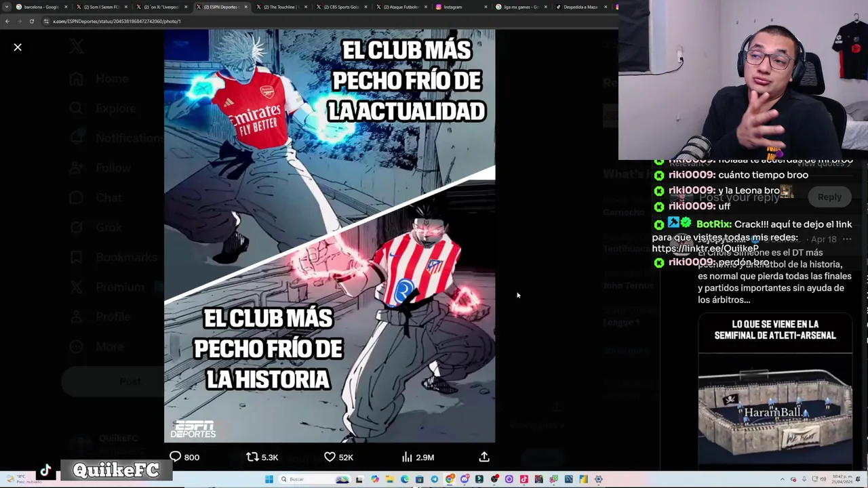Click chat line 'cuánto tiempo broo'
Viewport: 868px width, 488px height.
[x=763, y=175]
